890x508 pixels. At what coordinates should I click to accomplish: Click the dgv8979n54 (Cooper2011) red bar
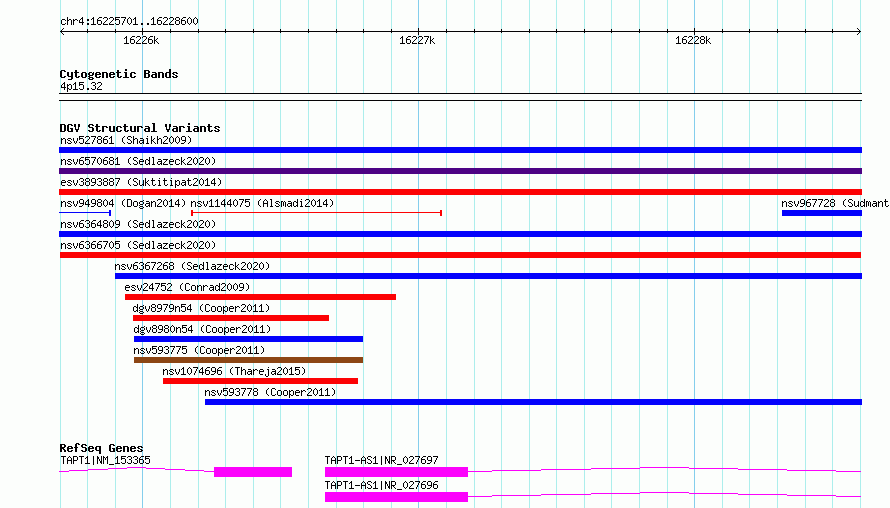click(231, 318)
